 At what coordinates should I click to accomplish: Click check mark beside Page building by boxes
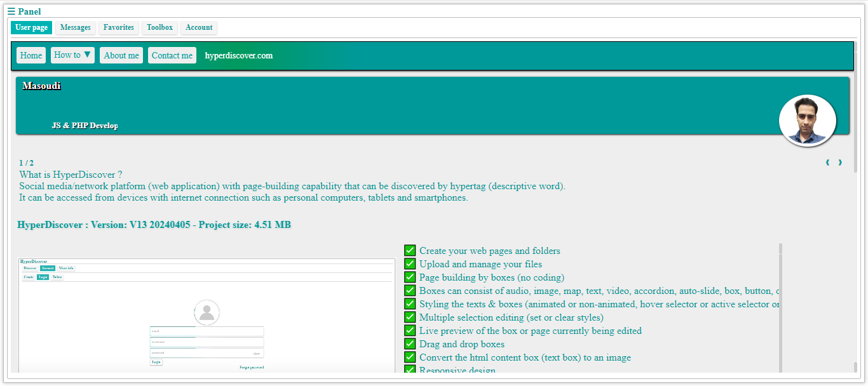410,277
